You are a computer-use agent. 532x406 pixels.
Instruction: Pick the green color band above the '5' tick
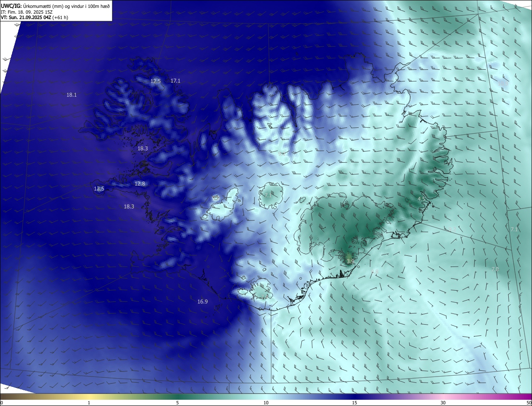click(x=177, y=396)
